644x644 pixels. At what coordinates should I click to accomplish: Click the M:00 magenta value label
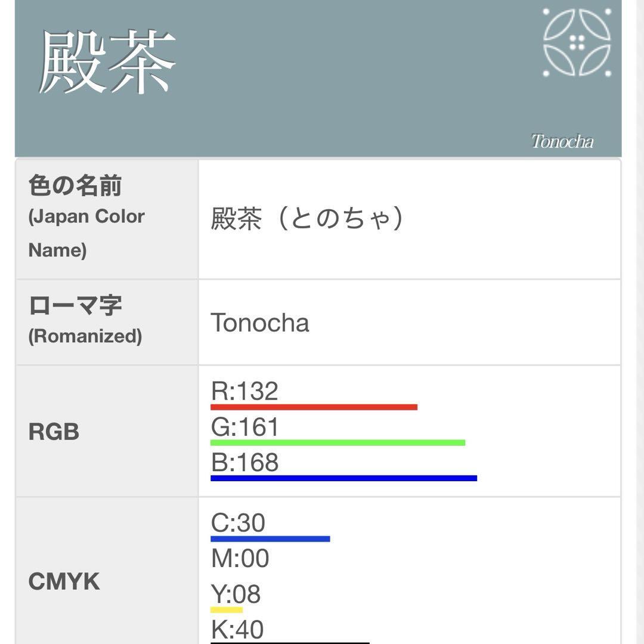pyautogui.click(x=240, y=559)
